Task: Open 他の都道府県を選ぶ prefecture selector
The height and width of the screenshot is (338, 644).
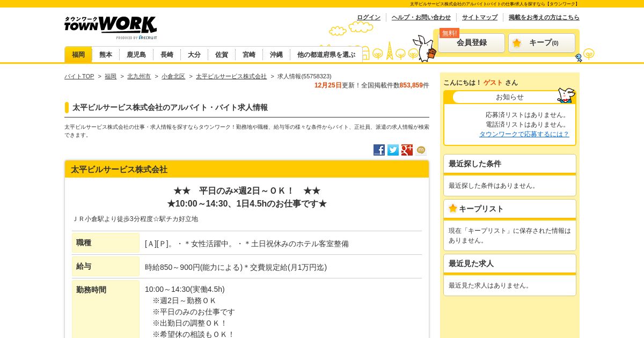Action: point(326,55)
